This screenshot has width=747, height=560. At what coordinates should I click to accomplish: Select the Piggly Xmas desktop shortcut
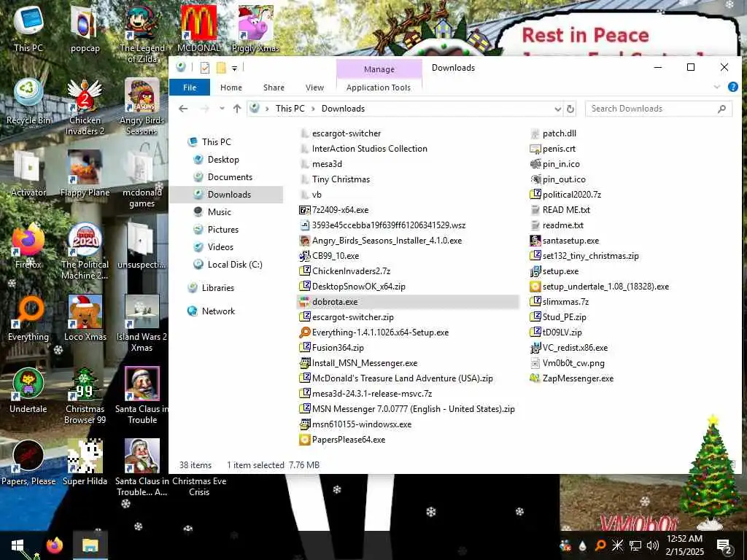(x=255, y=29)
